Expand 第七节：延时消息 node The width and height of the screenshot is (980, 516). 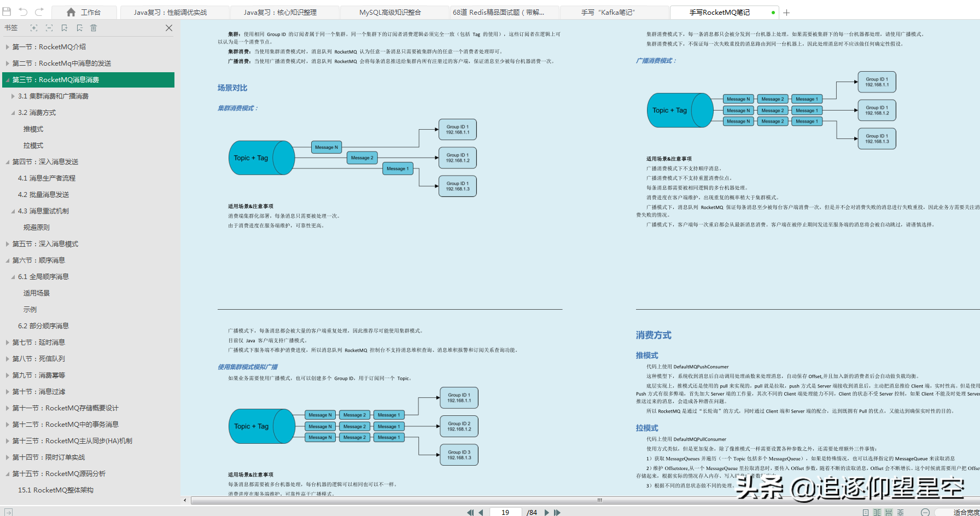click(x=8, y=343)
